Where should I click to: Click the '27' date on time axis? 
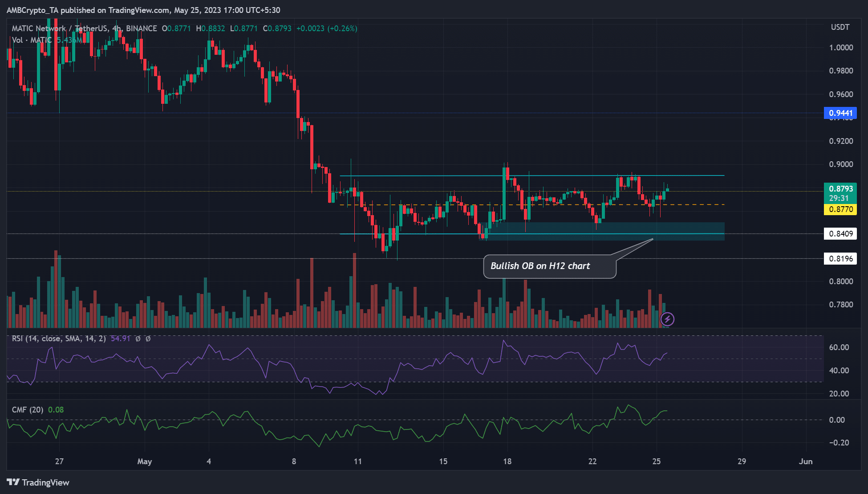59,461
